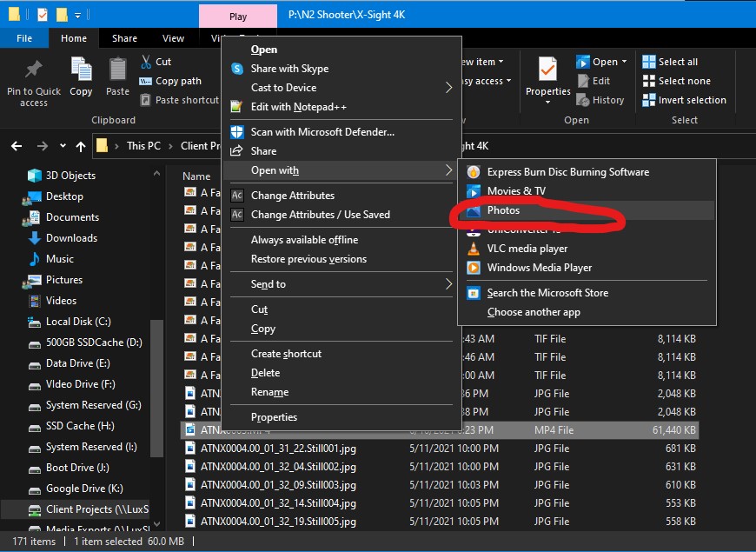Image resolution: width=756 pixels, height=552 pixels.
Task: Expand the Easy access dropdown arrow
Action: (508, 81)
